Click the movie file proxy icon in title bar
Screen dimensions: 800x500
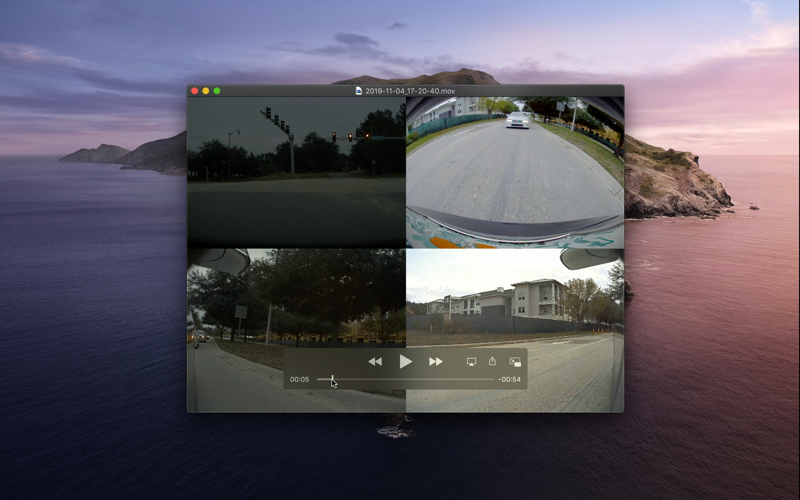[x=359, y=91]
